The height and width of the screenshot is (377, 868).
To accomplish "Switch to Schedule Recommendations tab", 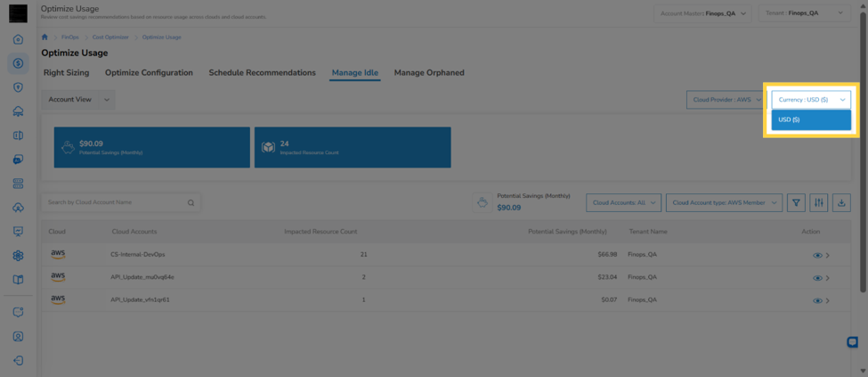I will click(262, 72).
